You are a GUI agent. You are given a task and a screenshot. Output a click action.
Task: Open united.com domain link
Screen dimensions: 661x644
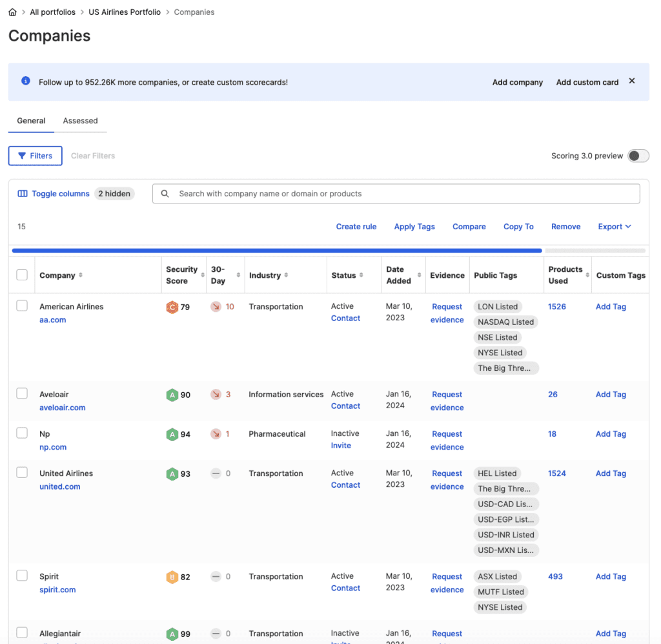[x=60, y=486]
